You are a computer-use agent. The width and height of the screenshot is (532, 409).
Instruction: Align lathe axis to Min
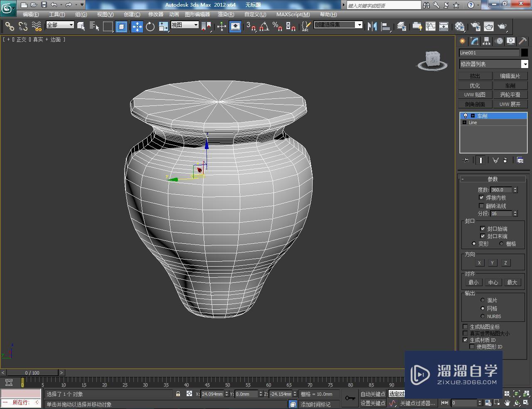(x=473, y=282)
